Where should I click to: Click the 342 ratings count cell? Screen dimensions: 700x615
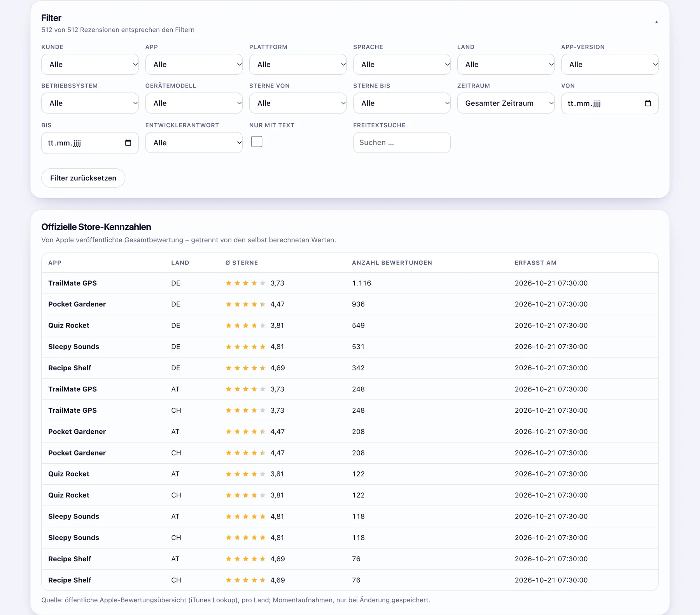point(358,368)
